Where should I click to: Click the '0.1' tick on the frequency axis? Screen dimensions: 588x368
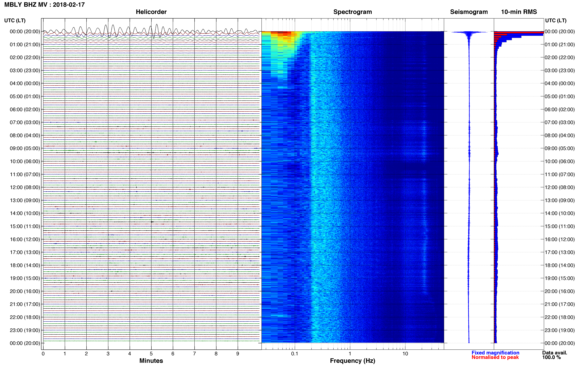coord(295,354)
